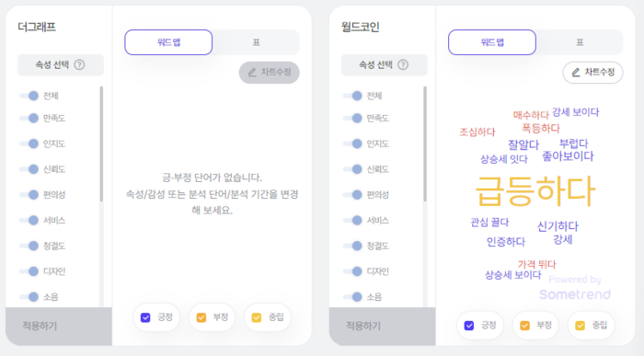Click attribute list scrollbar in 월드코인 panel
Viewport: 644px width, 356px height.
point(425,144)
